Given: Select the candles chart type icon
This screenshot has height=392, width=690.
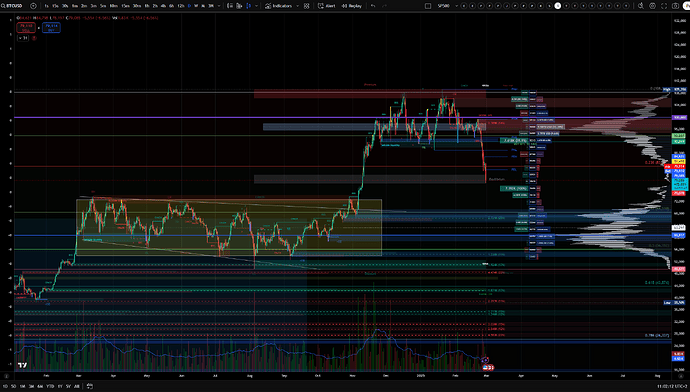Looking at the screenshot, I should pyautogui.click(x=239, y=6).
